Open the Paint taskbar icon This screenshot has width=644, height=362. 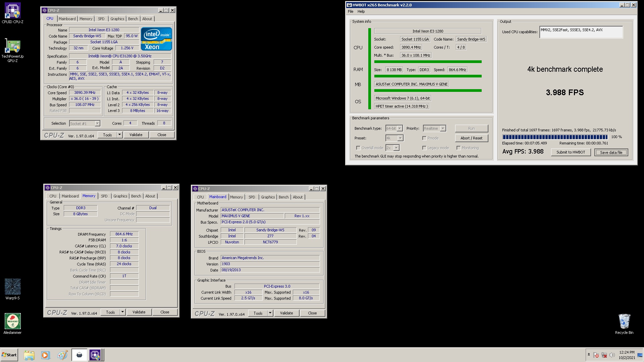tap(62, 355)
